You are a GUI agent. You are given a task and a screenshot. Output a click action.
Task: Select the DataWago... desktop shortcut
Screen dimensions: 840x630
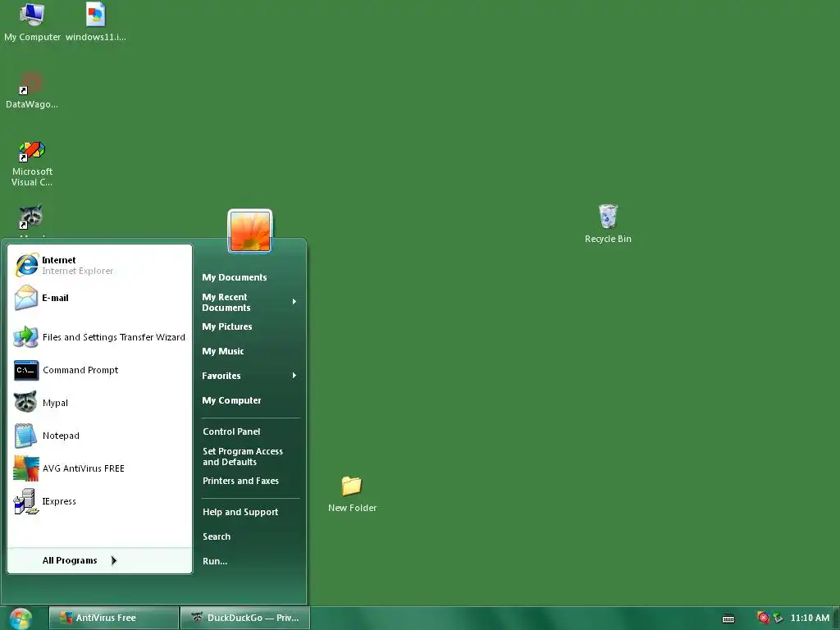(32, 90)
